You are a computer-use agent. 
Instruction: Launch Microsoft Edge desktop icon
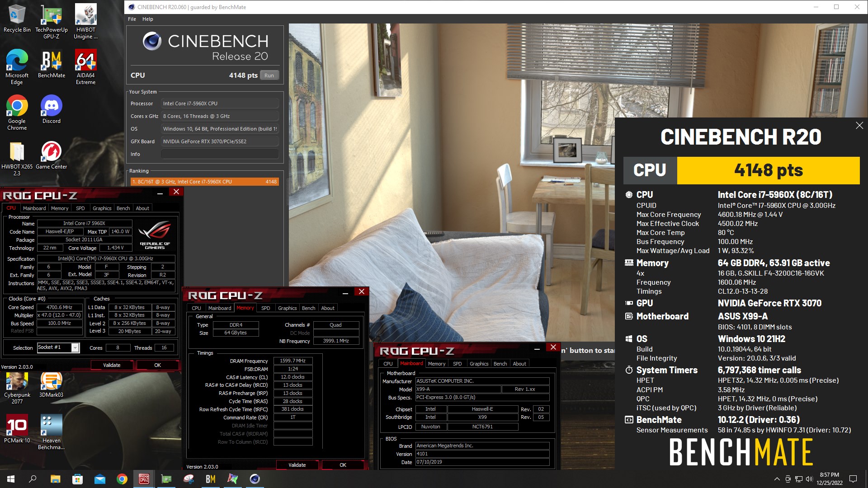tap(17, 67)
